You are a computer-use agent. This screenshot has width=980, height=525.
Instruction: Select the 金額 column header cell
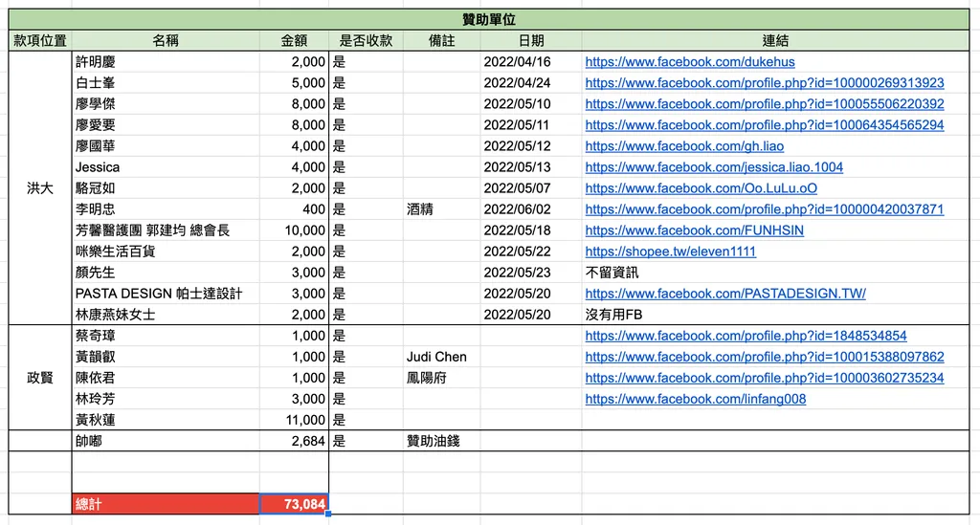click(x=294, y=40)
